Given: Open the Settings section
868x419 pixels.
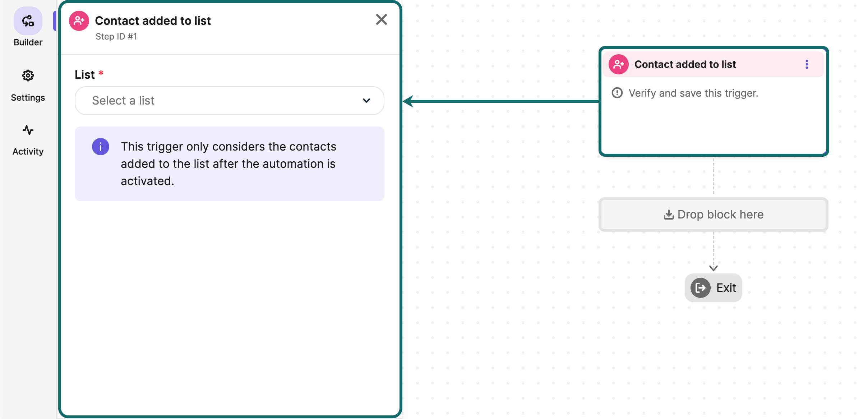Looking at the screenshot, I should (x=28, y=86).
